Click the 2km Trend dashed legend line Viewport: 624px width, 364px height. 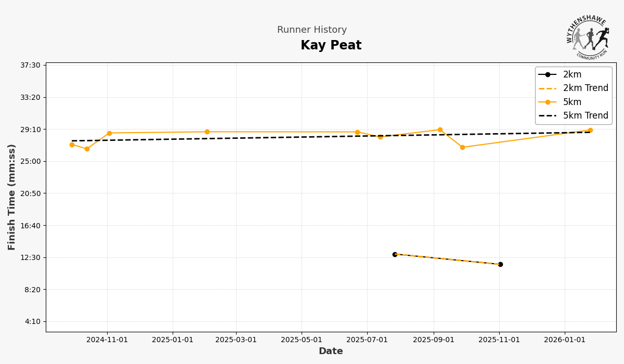[x=548, y=88]
